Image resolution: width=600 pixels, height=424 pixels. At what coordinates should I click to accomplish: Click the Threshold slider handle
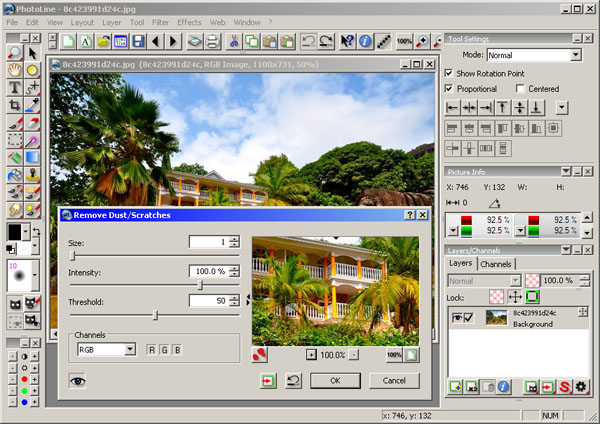click(155, 315)
